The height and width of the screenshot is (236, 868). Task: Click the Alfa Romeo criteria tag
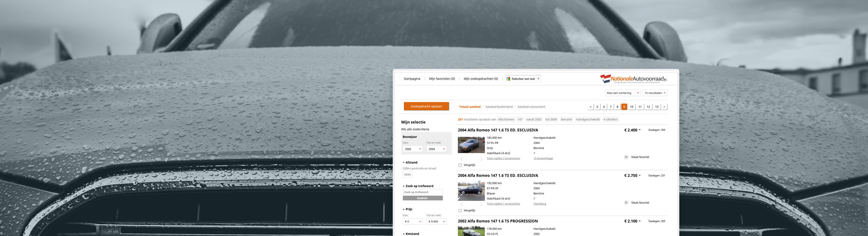click(506, 119)
